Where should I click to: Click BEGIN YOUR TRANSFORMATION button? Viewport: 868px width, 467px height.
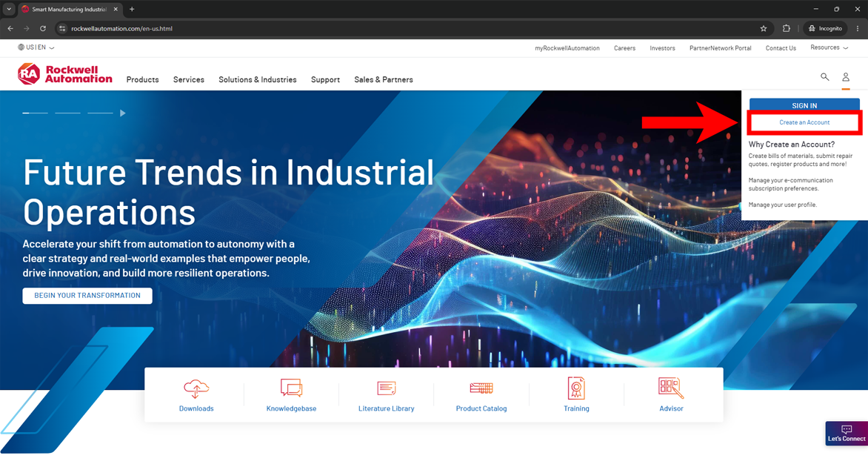(87, 295)
